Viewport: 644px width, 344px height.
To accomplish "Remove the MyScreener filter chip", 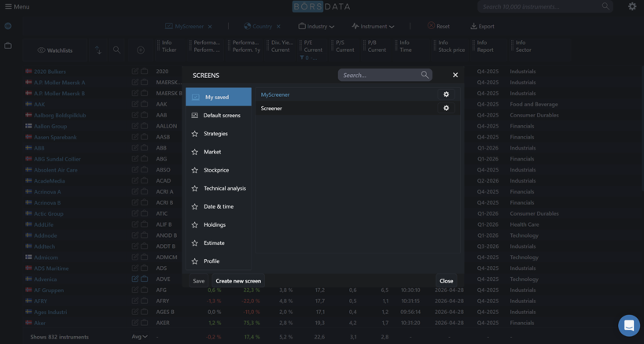I will tap(210, 26).
